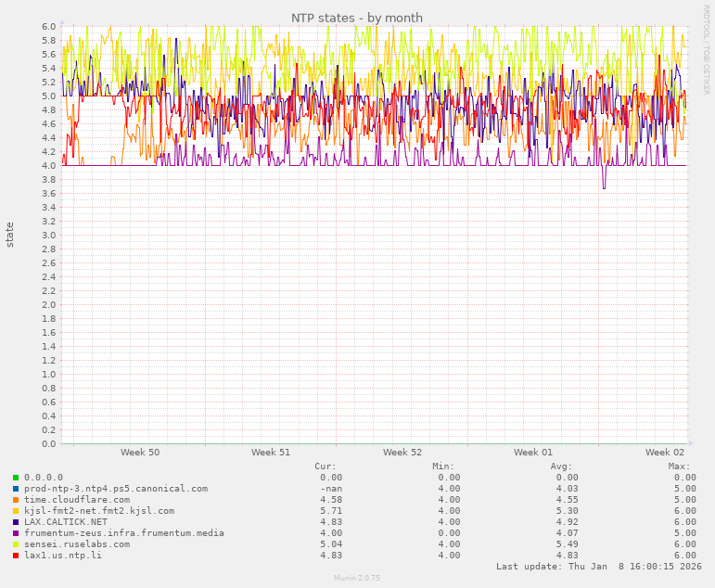Click the purple frumentum-zeus legend swatch
The width and height of the screenshot is (715, 588).
(x=16, y=533)
